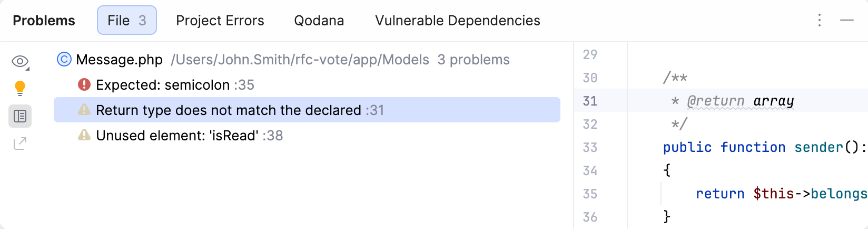The height and width of the screenshot is (229, 868).
Task: Click the @return tag in preview
Action: pyautogui.click(x=716, y=101)
